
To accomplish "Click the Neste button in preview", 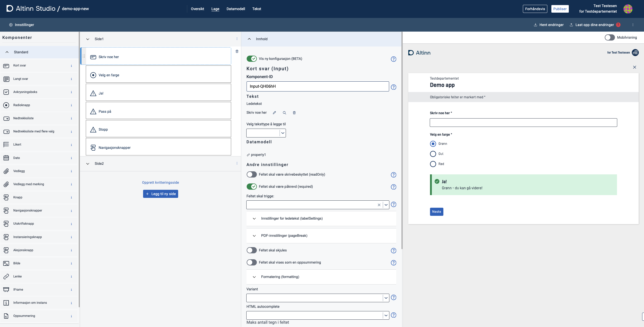I will tap(437, 212).
